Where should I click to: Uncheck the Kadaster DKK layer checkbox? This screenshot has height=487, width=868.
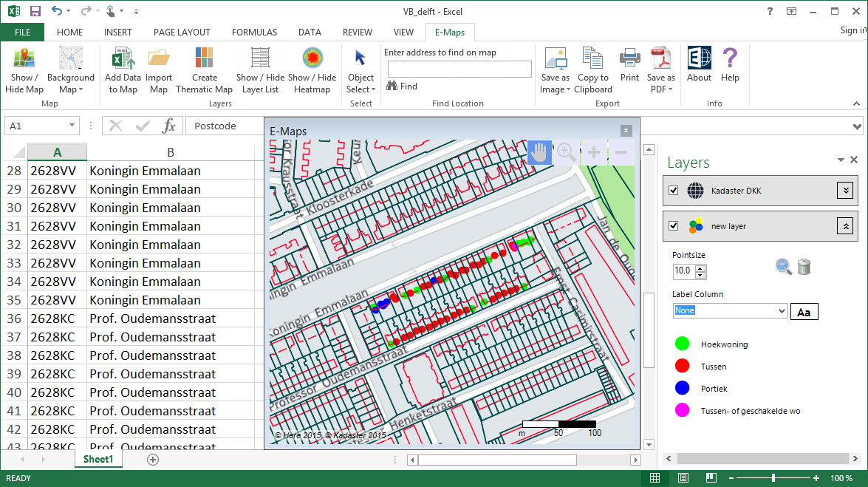pos(673,191)
